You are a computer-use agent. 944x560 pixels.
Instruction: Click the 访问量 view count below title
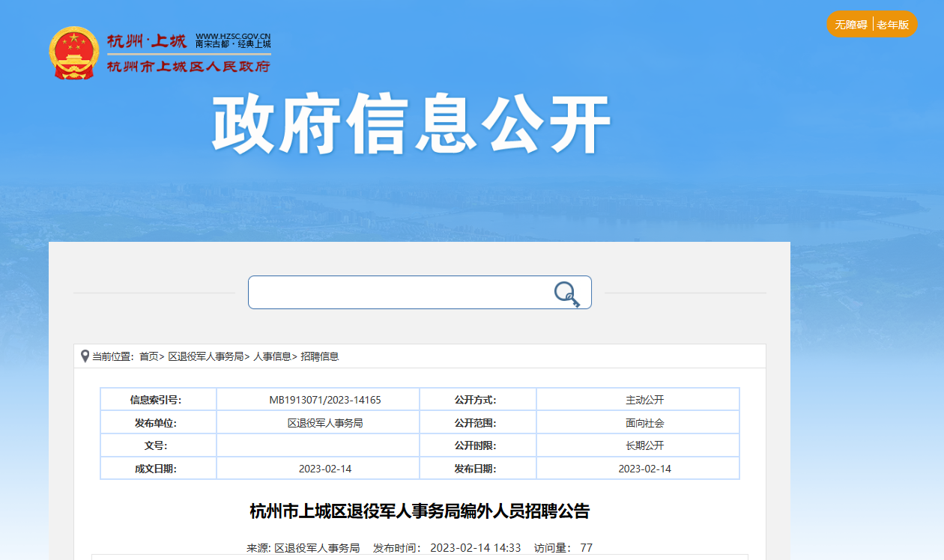pos(563,548)
